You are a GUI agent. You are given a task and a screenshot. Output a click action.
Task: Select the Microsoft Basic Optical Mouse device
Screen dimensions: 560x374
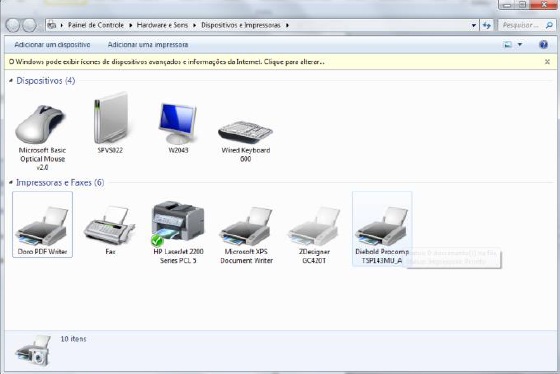[42, 136]
